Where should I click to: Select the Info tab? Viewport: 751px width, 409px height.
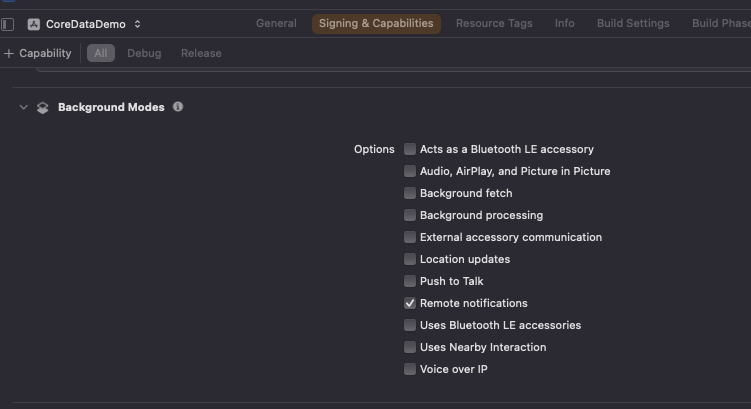[565, 23]
